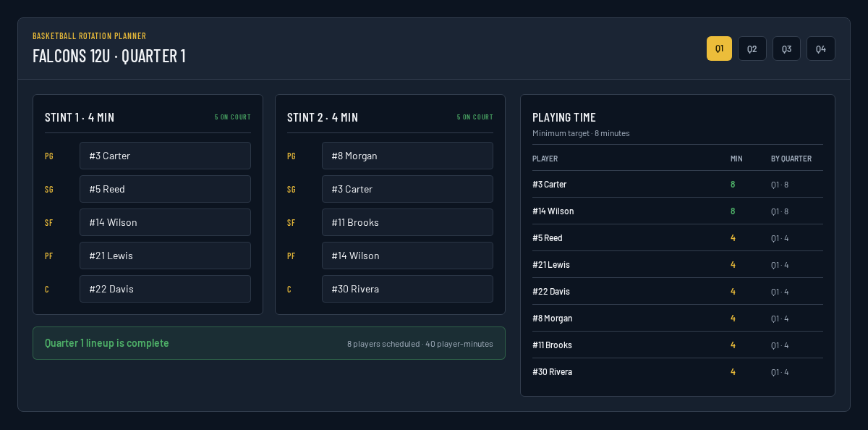Click the Stint 2 · 4 Min heading
Screen dimensions: 868x430
(323, 117)
